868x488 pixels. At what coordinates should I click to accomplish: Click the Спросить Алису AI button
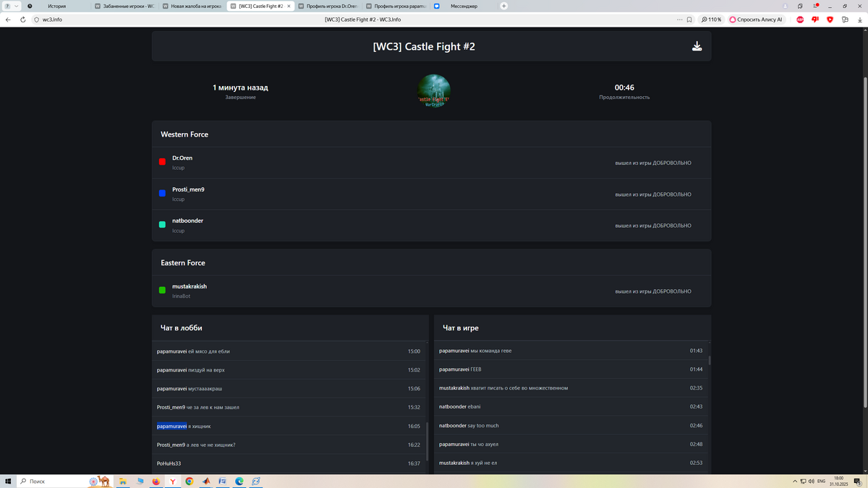(756, 20)
